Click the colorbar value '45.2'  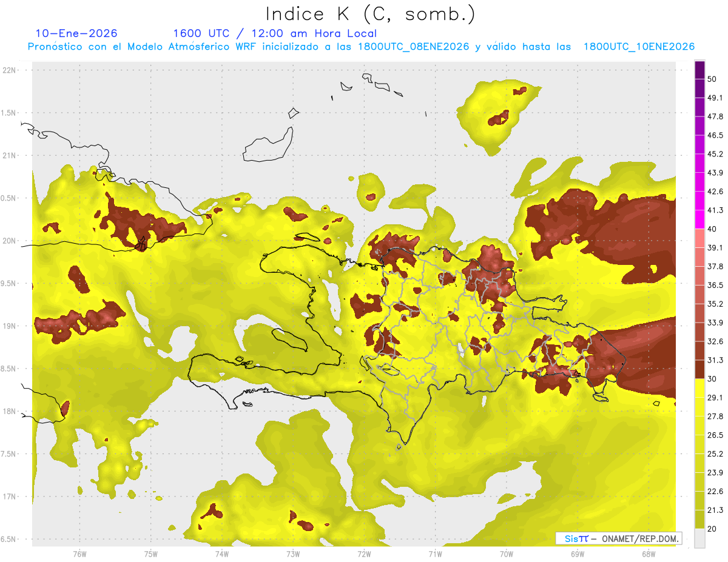715,154
